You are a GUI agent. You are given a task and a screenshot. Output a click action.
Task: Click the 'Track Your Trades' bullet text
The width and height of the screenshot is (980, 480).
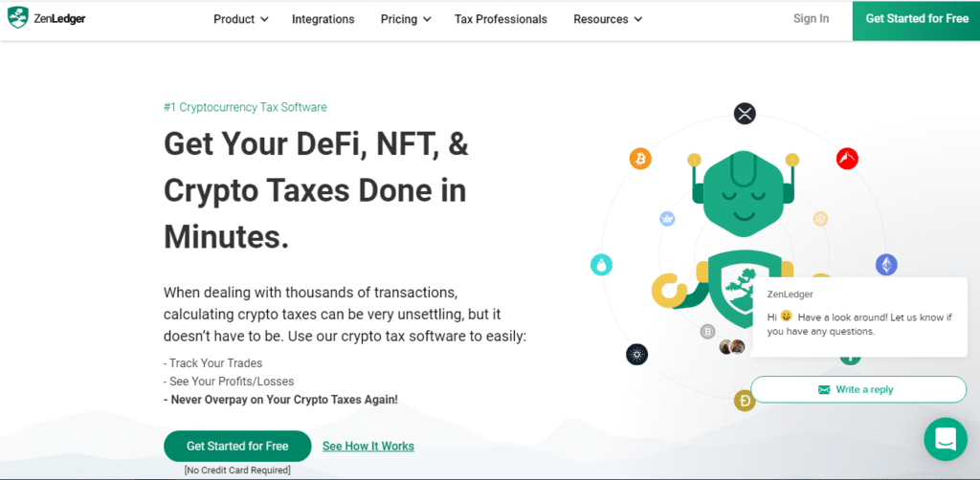click(213, 363)
